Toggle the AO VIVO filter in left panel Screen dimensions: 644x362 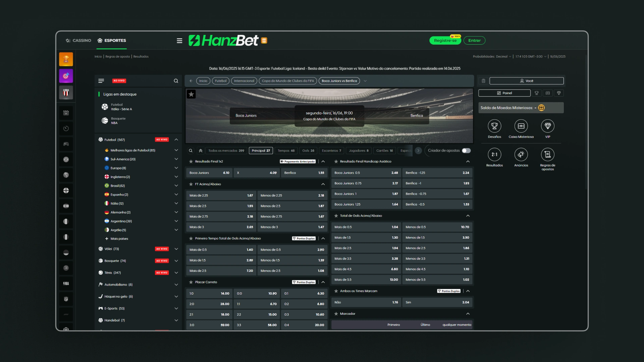click(x=119, y=81)
